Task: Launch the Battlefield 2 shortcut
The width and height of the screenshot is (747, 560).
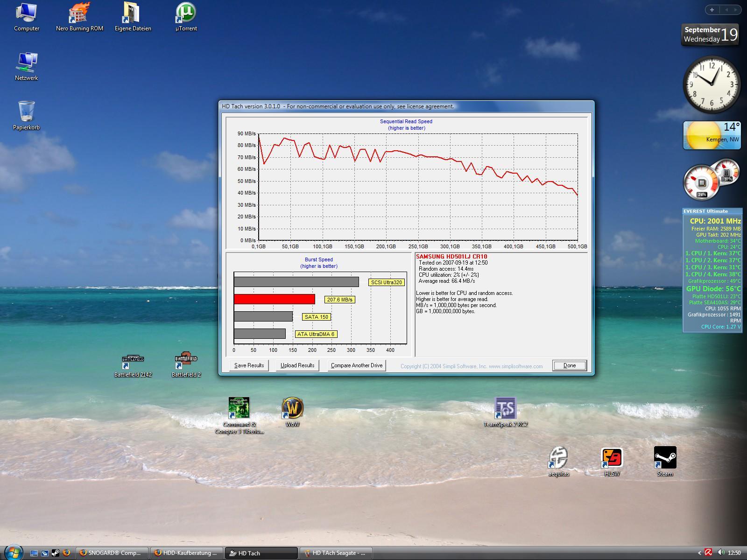Action: (186, 365)
